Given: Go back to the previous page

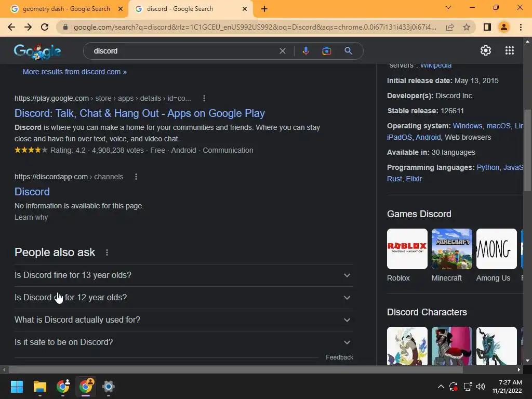Looking at the screenshot, I should click(11, 27).
